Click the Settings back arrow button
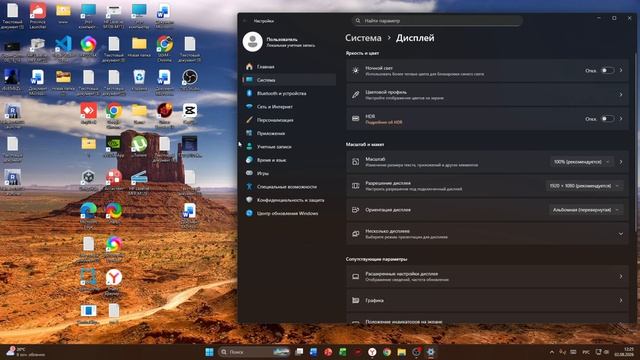640x360 pixels. coord(245,20)
